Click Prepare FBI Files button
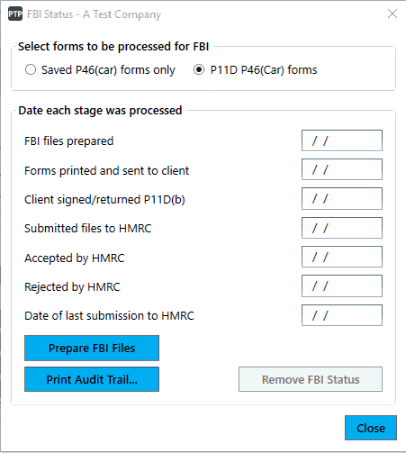The width and height of the screenshot is (407, 454). point(92,348)
